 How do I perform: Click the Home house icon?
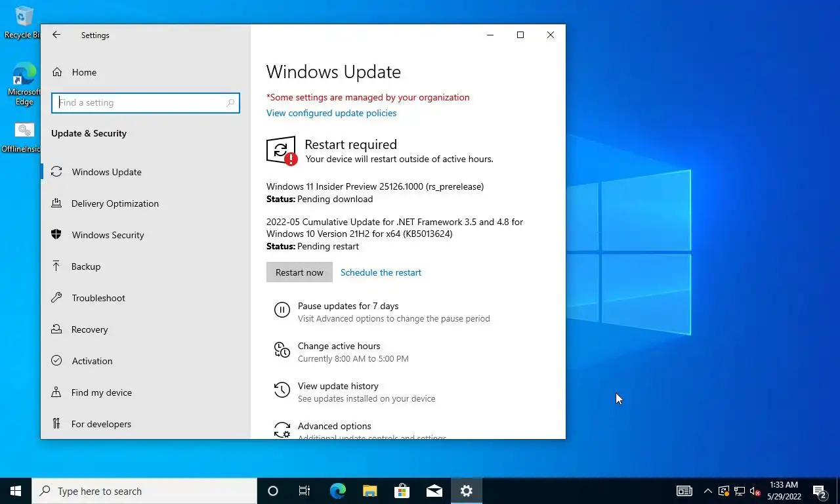57,72
